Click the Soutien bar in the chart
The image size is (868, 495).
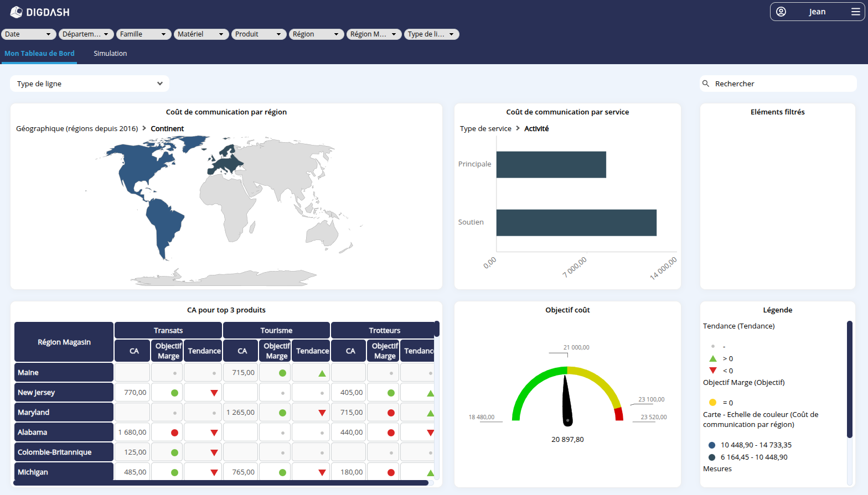tap(576, 222)
